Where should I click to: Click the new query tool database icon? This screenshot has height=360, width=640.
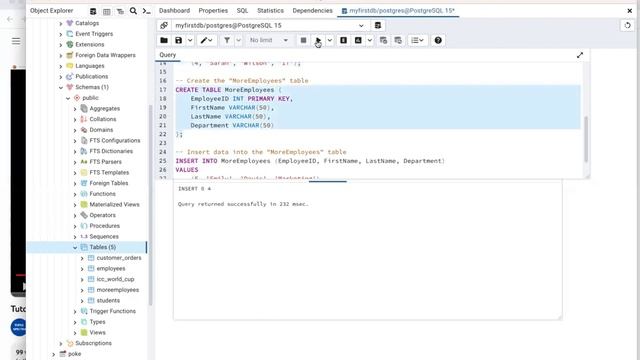pos(378,25)
